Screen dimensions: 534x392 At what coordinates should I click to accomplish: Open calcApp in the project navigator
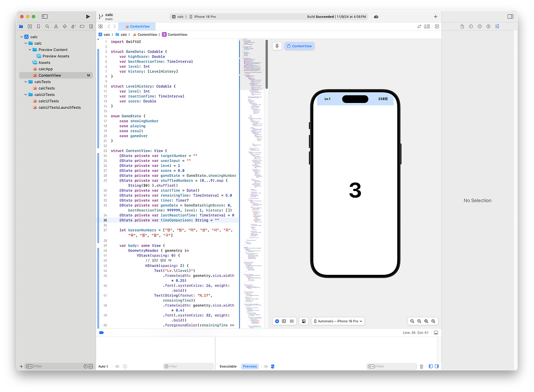(x=45, y=69)
